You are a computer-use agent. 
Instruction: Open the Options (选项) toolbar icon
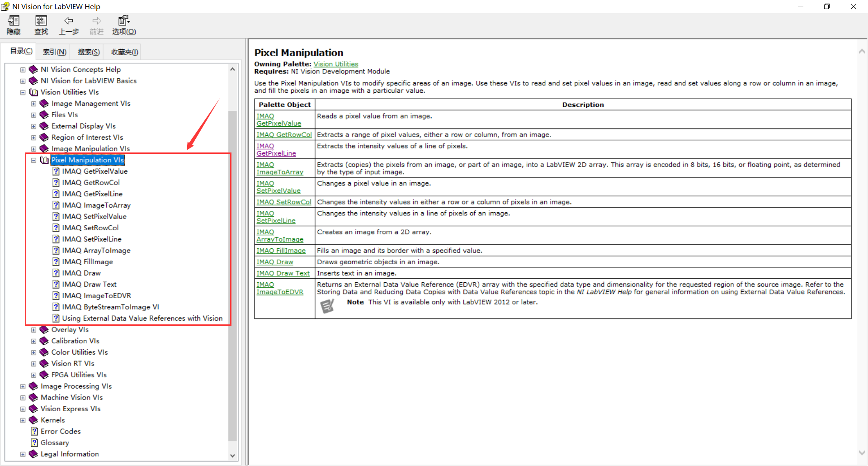coord(124,21)
